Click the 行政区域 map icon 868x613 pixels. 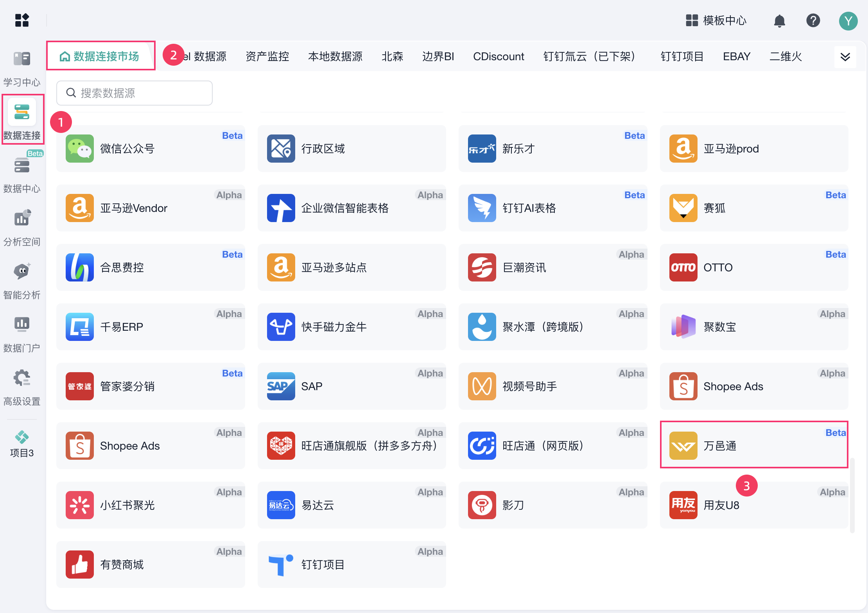(x=281, y=149)
